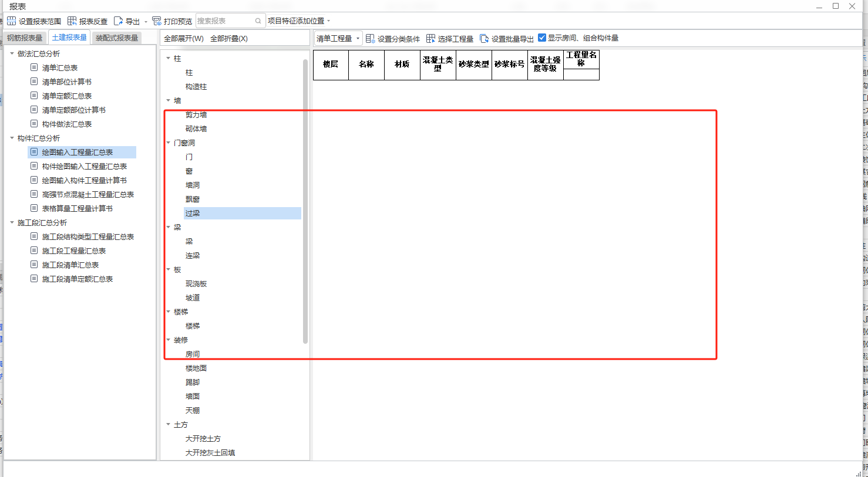Click the document icon beside 施工段清单定额汇总表
This screenshot has height=477, width=868.
coord(34,279)
